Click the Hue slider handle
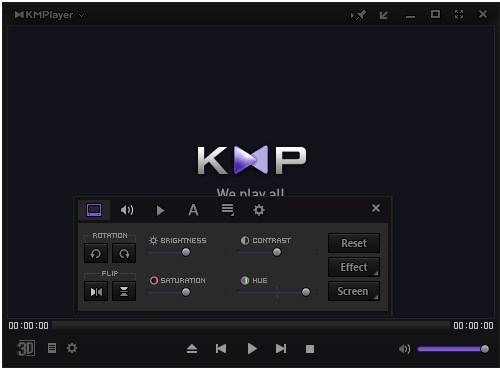This screenshot has height=373, width=500. (x=306, y=292)
